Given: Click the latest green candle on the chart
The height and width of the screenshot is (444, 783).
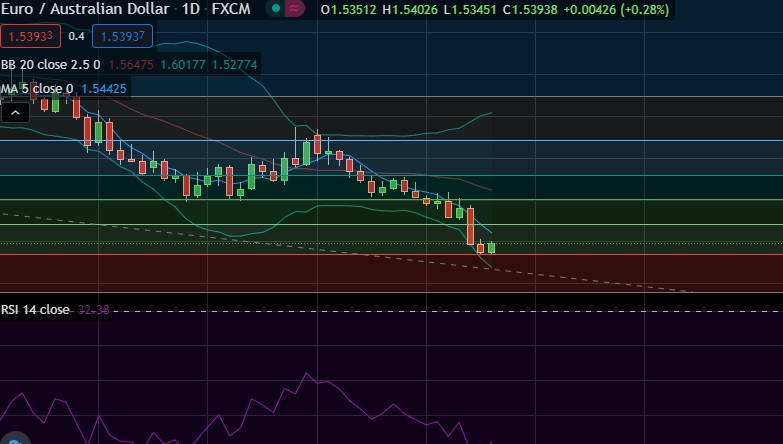Looking at the screenshot, I should point(491,248).
